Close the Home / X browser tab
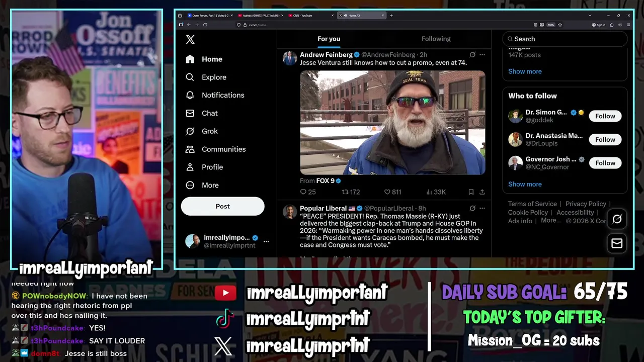The image size is (644, 362). [383, 16]
